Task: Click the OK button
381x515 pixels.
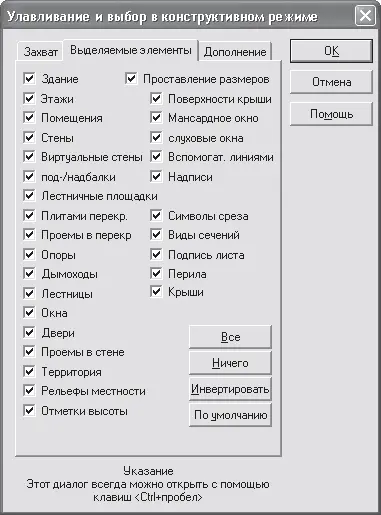Action: [331, 51]
